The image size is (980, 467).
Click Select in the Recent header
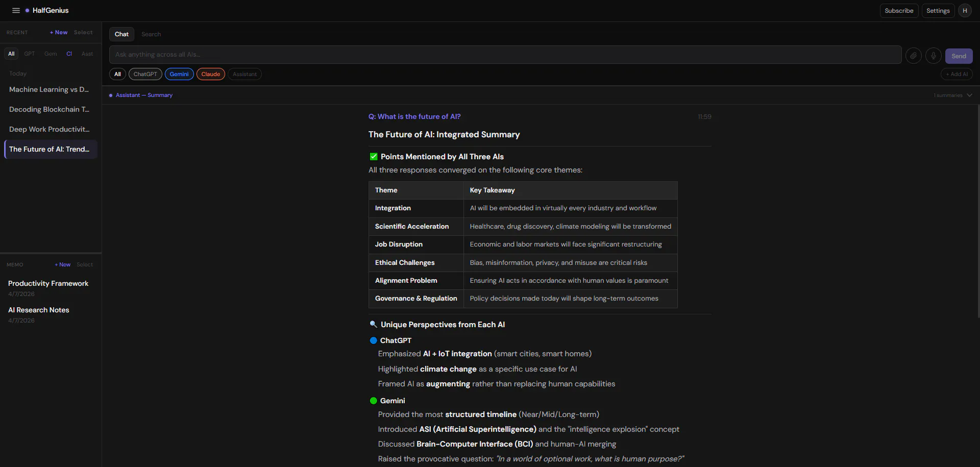pyautogui.click(x=83, y=32)
